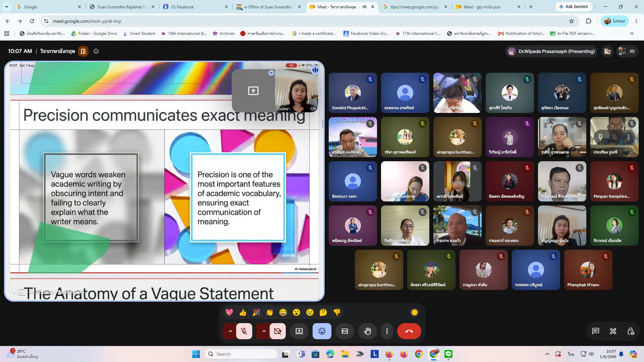
Task: Open the Facebook Video Do... bookmark
Action: [366, 34]
